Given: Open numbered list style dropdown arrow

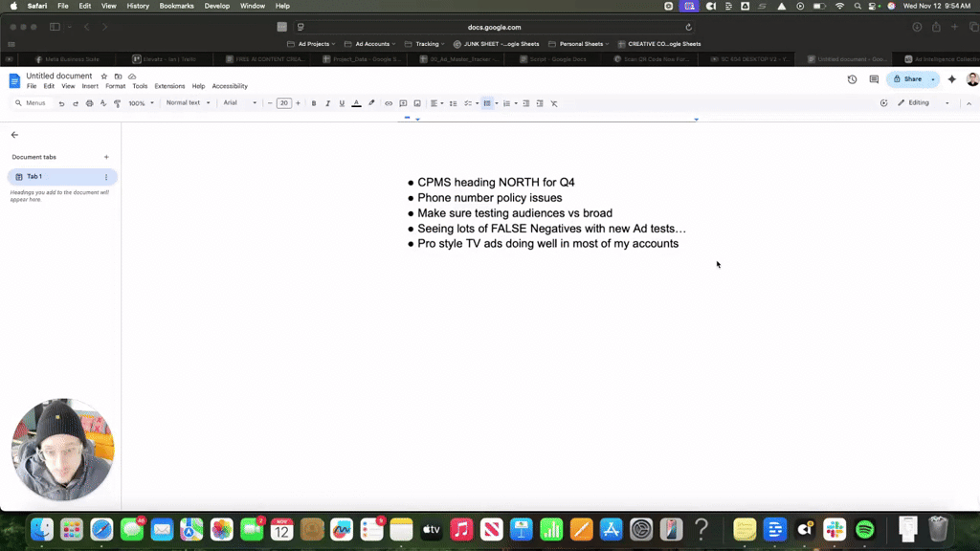Looking at the screenshot, I should click(516, 103).
